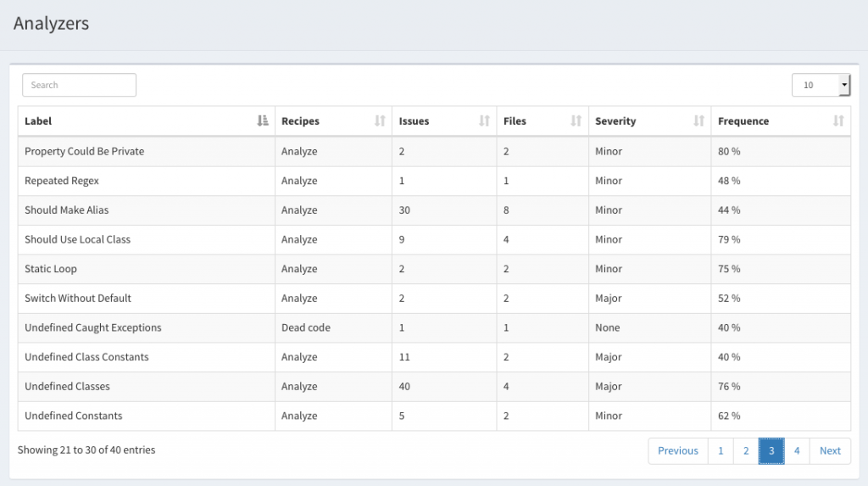Open the entries-per-page dropdown showing 10

(x=821, y=85)
